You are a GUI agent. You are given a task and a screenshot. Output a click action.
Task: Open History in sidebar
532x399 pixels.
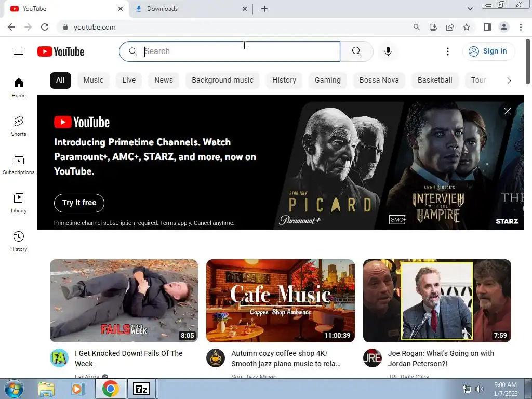pos(19,241)
